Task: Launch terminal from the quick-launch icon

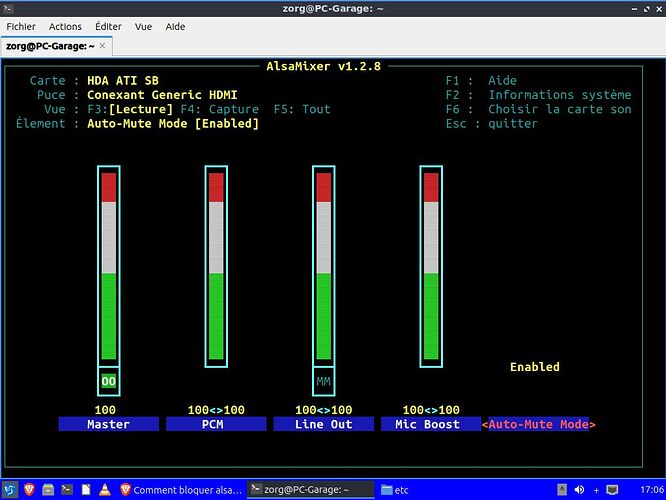Action: click(67, 490)
